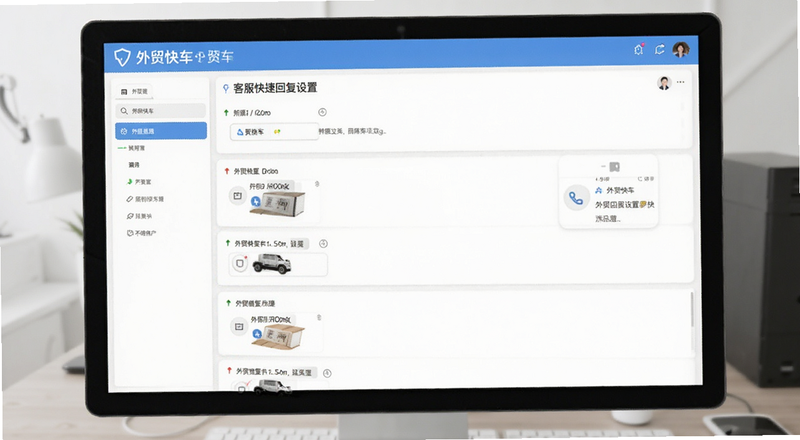Click the shield logo in the blue header
Viewport: 800px width, 440px height.
(122, 57)
